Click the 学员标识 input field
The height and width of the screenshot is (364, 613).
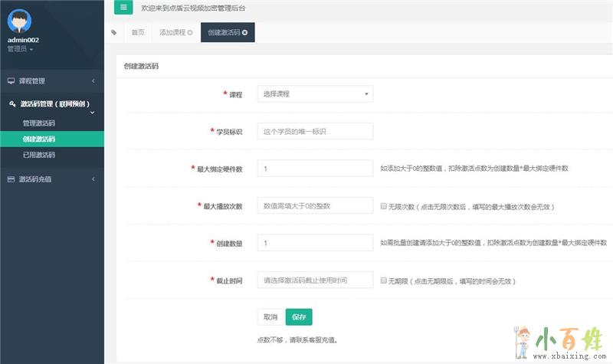[314, 131]
